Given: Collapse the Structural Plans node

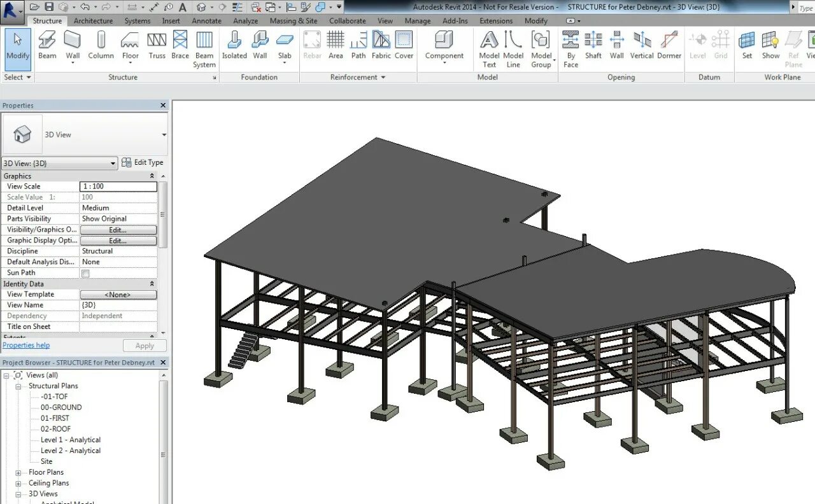Looking at the screenshot, I should [x=18, y=386].
